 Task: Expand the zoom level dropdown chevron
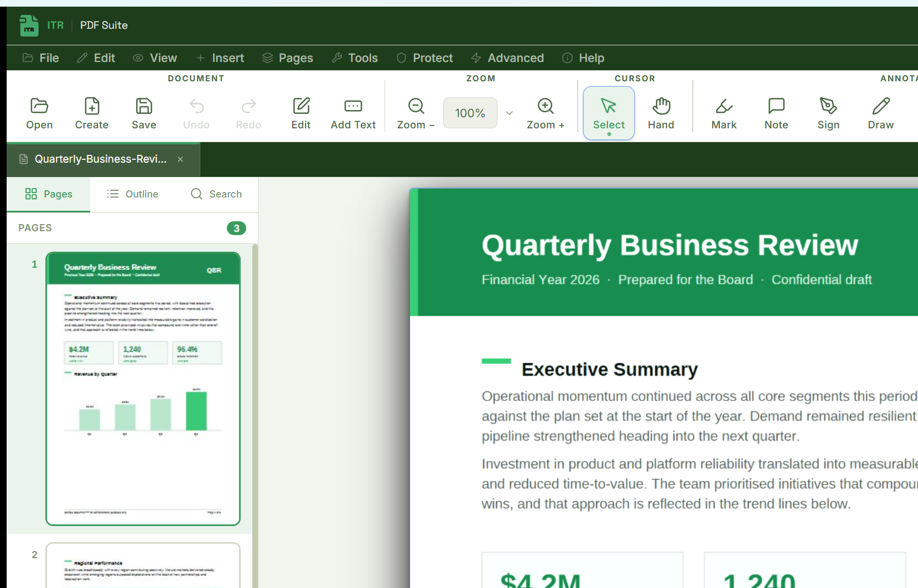point(509,113)
